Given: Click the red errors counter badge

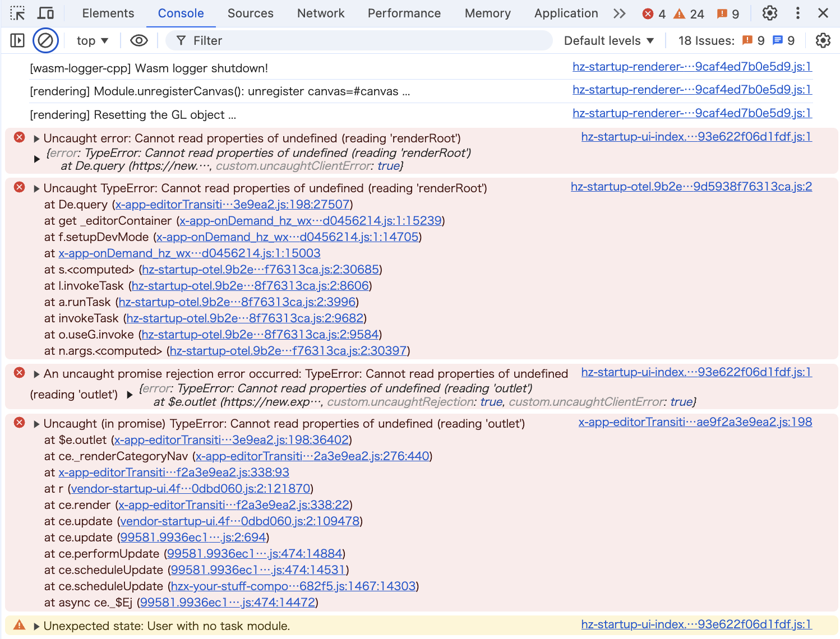Looking at the screenshot, I should [654, 13].
